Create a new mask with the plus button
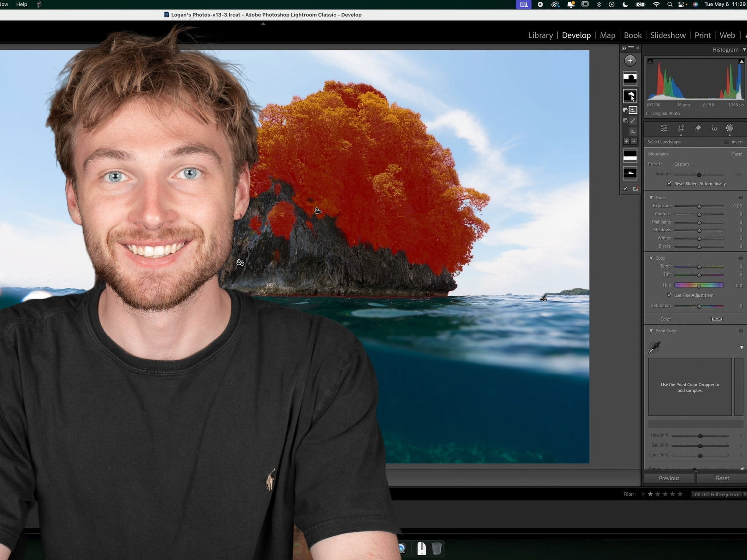 click(630, 61)
